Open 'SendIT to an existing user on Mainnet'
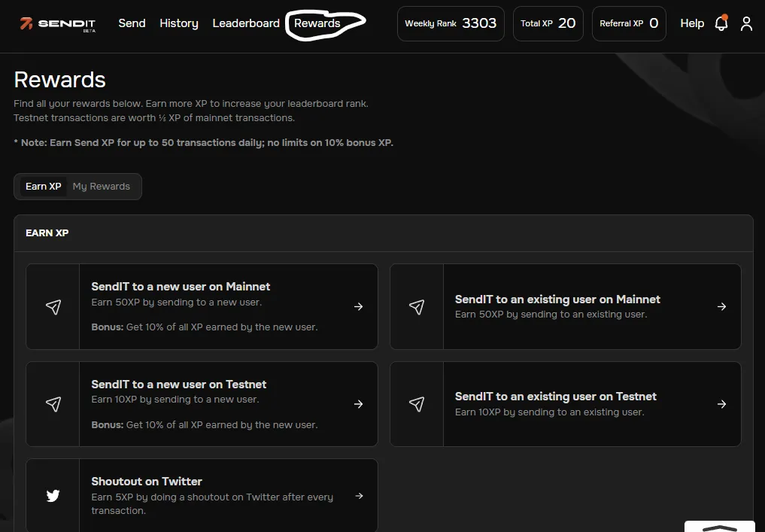The width and height of the screenshot is (765, 532). (x=557, y=299)
